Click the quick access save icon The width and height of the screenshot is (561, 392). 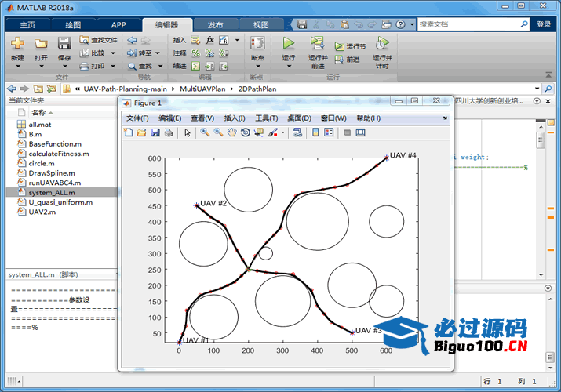point(302,24)
